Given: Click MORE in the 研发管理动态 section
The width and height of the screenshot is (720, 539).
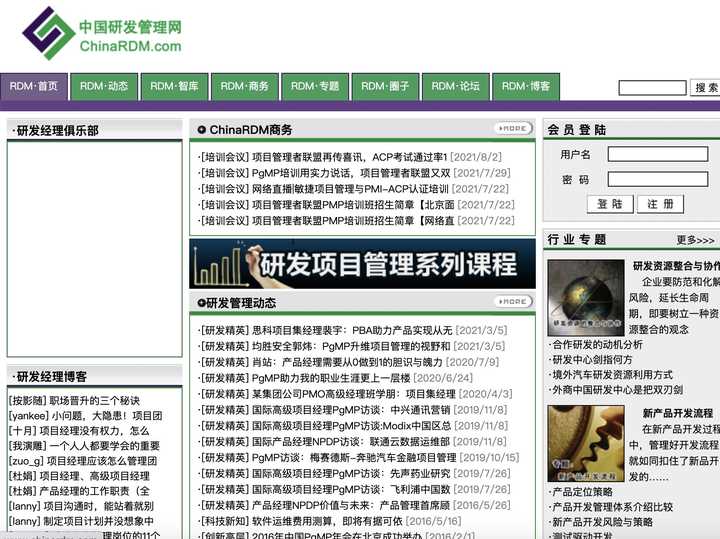Looking at the screenshot, I should pos(513,302).
